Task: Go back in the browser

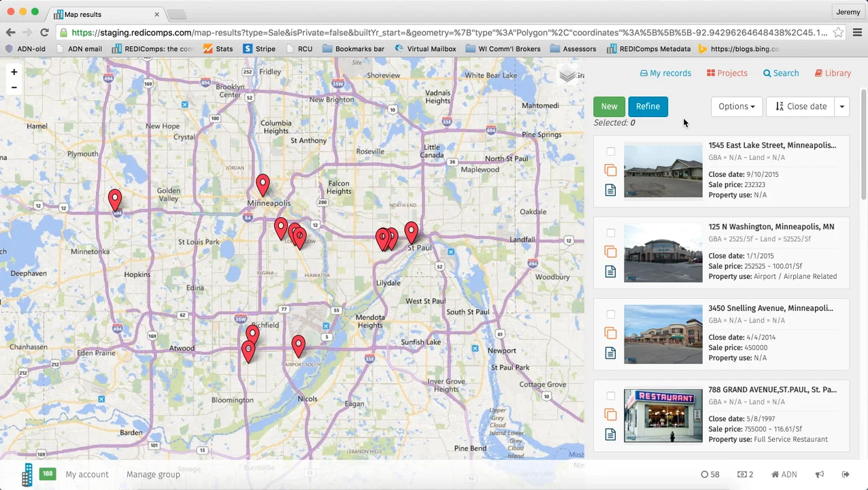Action: [10, 32]
